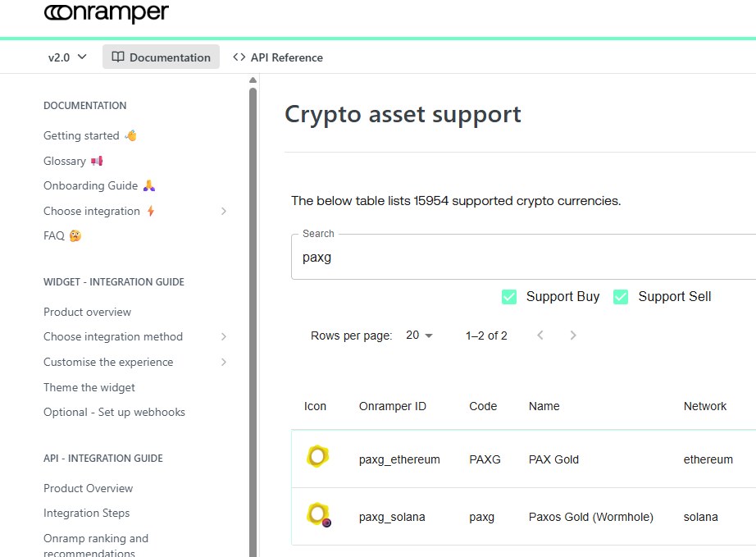Expand the Customise the experience section
This screenshot has height=557, width=756.
(224, 363)
